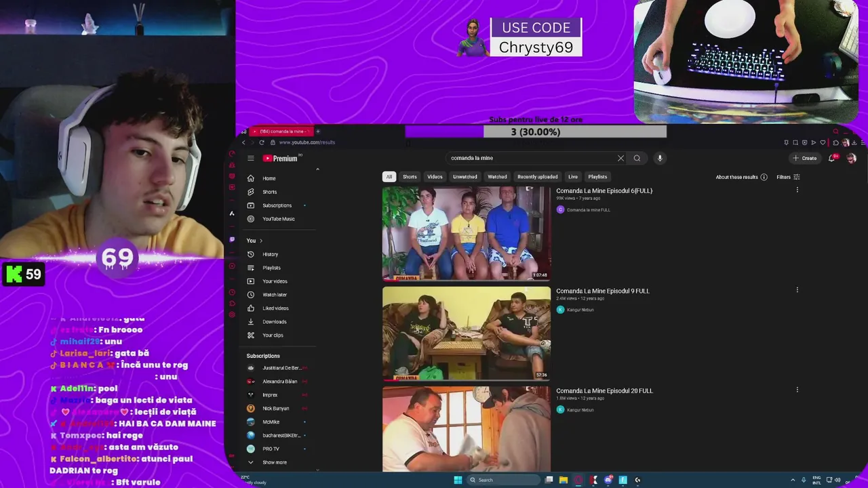This screenshot has height=488, width=868.
Task: Open YouTube Music from the sidebar
Action: click(278, 219)
